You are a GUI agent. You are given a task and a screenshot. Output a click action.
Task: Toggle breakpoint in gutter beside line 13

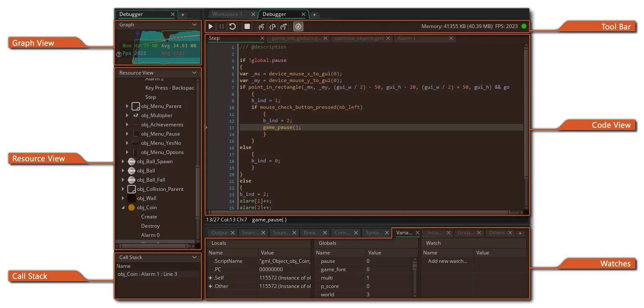coord(218,127)
